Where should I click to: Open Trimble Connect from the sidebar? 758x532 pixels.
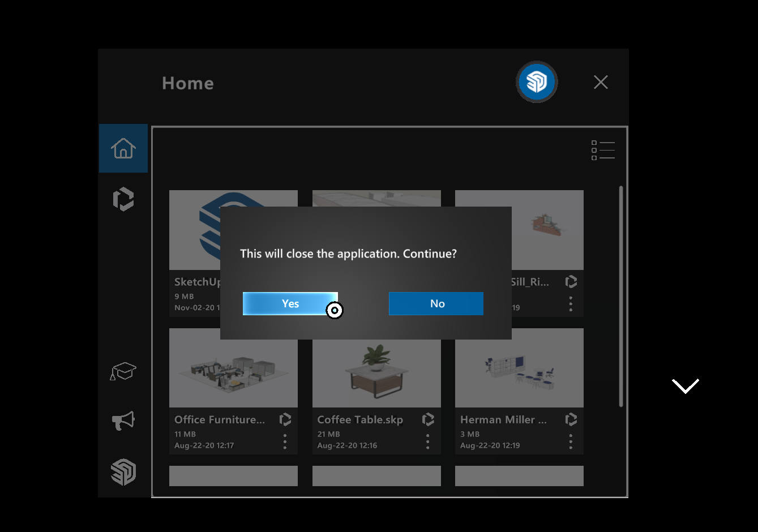[123, 199]
